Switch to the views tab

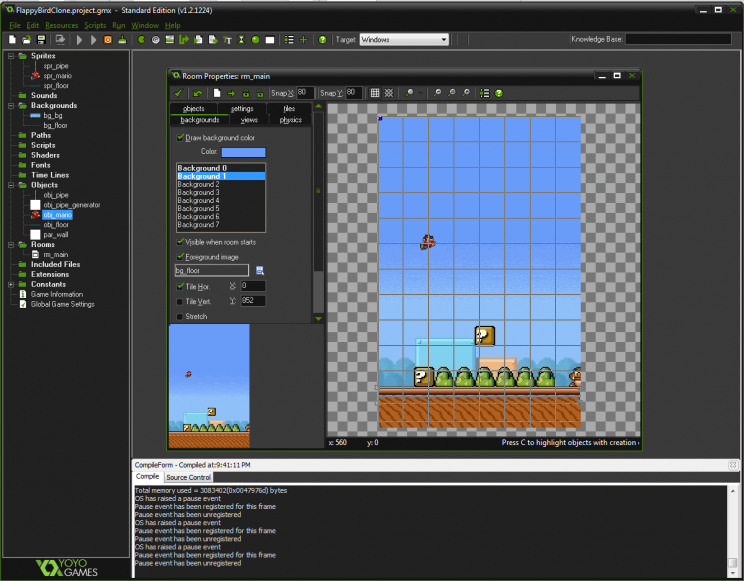pos(248,119)
